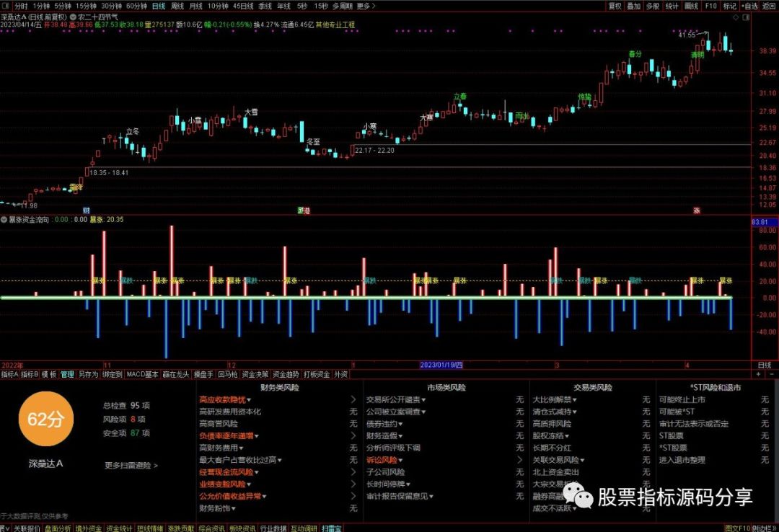Click the MACD基本 indicator tab
This screenshot has width=779, height=532.
coord(143,375)
